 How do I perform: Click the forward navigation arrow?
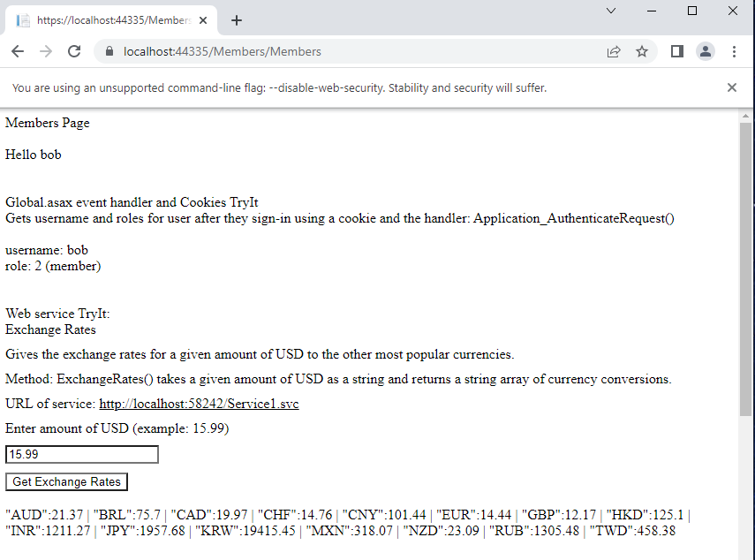pos(46,52)
